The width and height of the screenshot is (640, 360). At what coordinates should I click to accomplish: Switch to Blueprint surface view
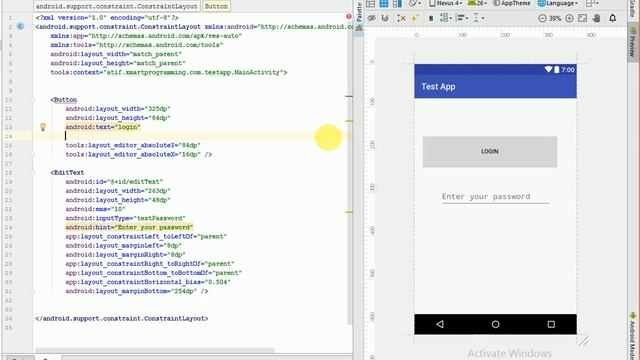pos(384,4)
